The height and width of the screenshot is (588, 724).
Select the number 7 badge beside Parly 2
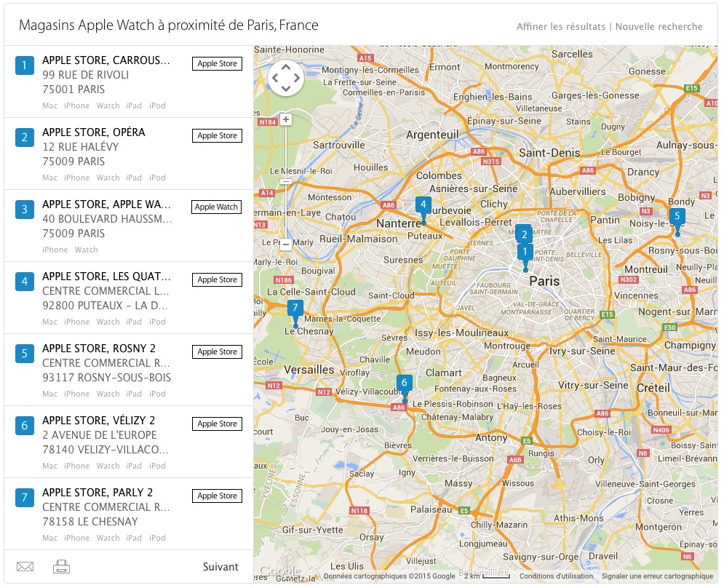coord(25,498)
